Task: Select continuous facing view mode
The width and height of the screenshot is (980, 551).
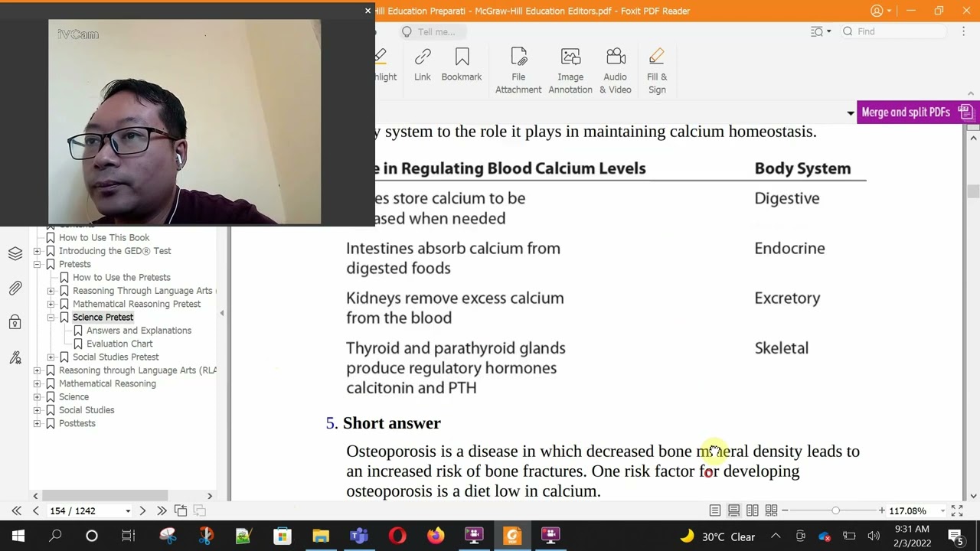Action: click(x=771, y=510)
